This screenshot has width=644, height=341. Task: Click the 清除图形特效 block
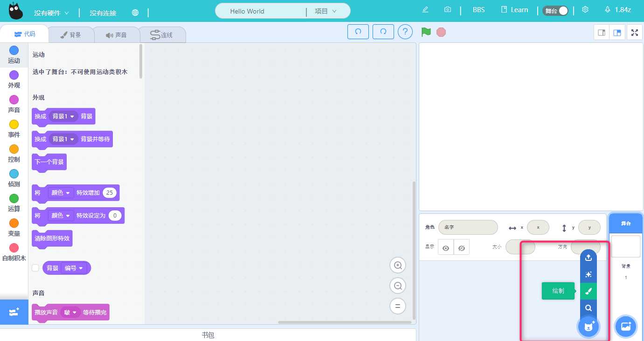point(52,239)
